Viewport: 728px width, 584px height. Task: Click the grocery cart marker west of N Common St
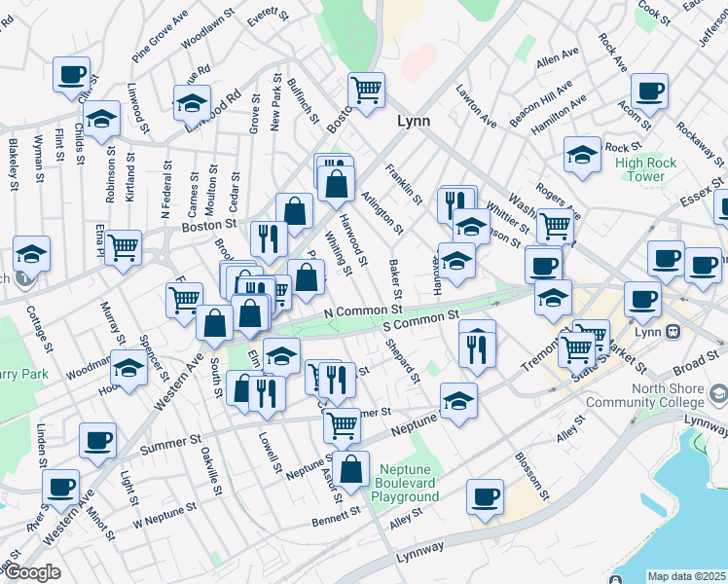click(184, 302)
